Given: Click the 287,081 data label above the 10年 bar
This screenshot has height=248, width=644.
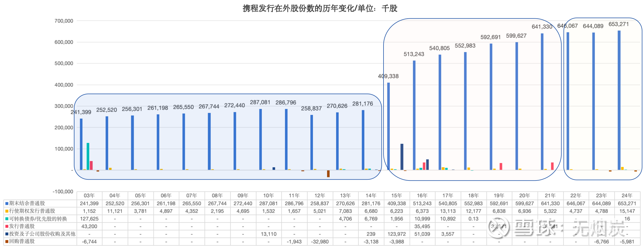Looking at the screenshot, I should tap(260, 102).
